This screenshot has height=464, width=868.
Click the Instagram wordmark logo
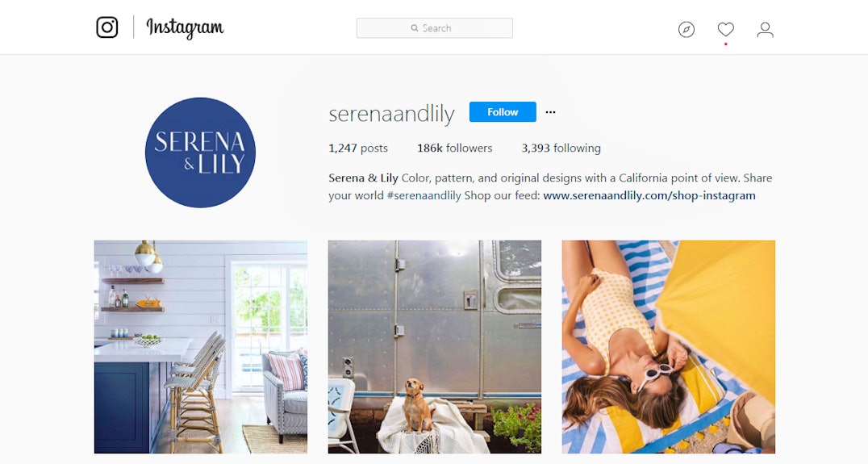click(185, 27)
